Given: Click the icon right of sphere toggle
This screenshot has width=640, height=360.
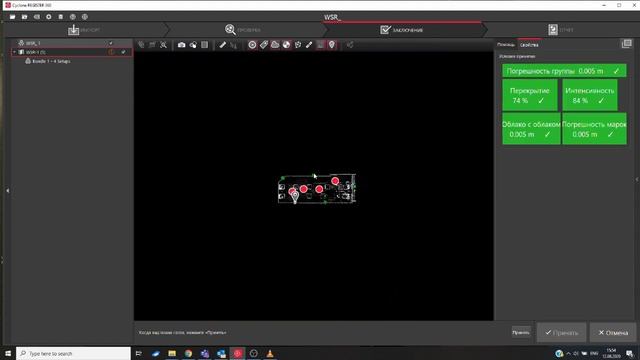Looking at the screenshot, I should [x=298, y=45].
